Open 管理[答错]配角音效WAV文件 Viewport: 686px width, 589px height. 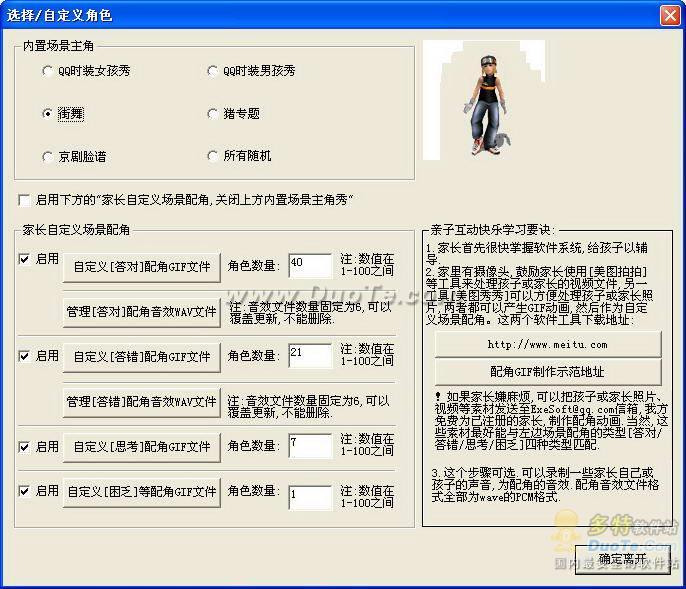142,401
